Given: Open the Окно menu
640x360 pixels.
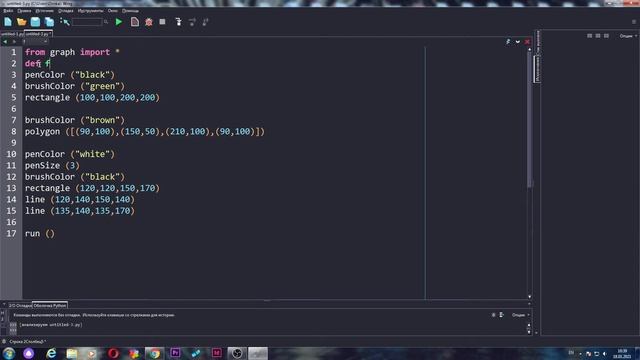Looking at the screenshot, I should (x=113, y=11).
